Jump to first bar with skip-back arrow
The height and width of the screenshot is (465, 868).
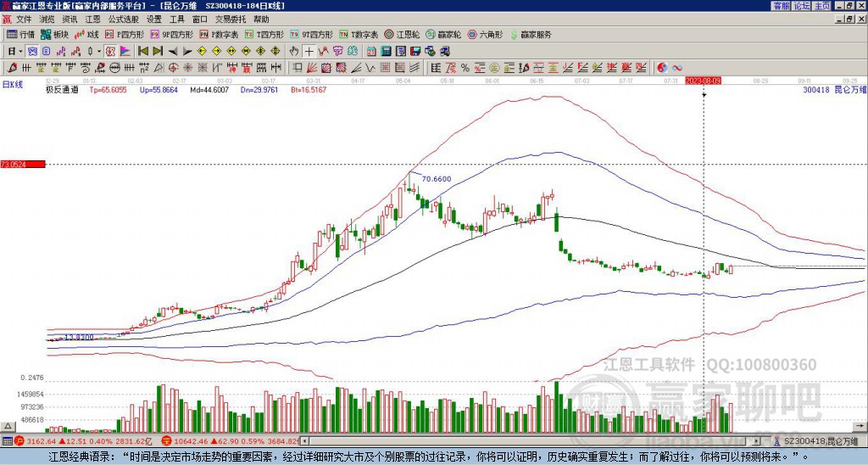(x=142, y=51)
